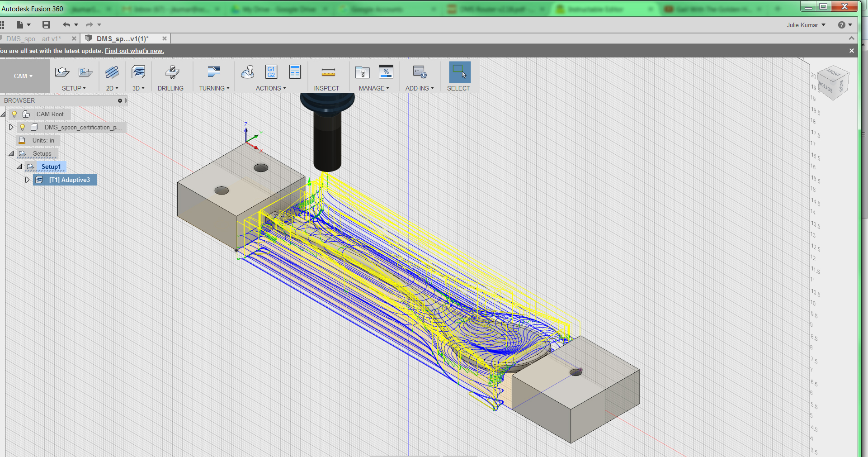Viewport: 868px width, 457px height.
Task: Open the data panel grid icon
Action: click(2, 25)
